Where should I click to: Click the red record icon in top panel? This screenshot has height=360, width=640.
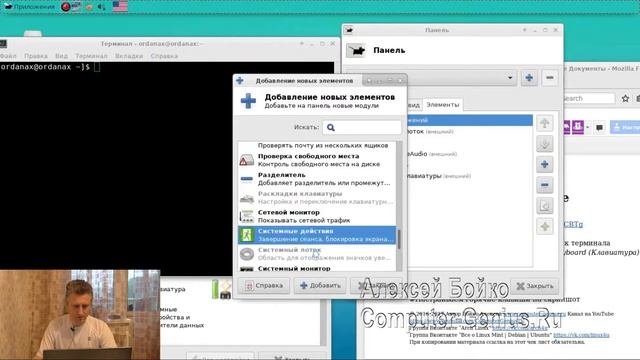(66, 7)
